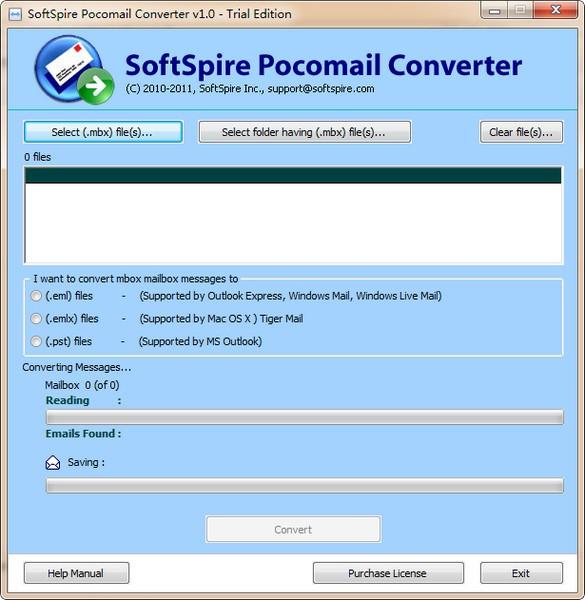The width and height of the screenshot is (585, 600).
Task: Click the open envelope Saving icon
Action: pos(53,463)
